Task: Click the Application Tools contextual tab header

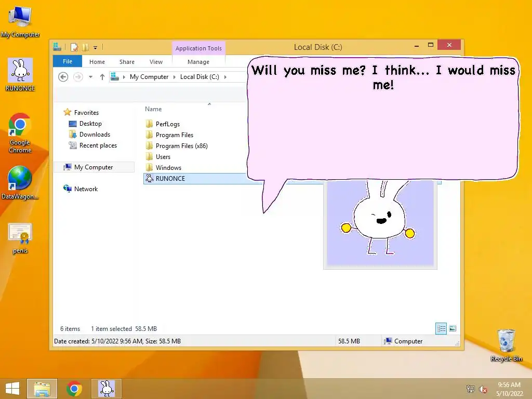Action: click(198, 48)
